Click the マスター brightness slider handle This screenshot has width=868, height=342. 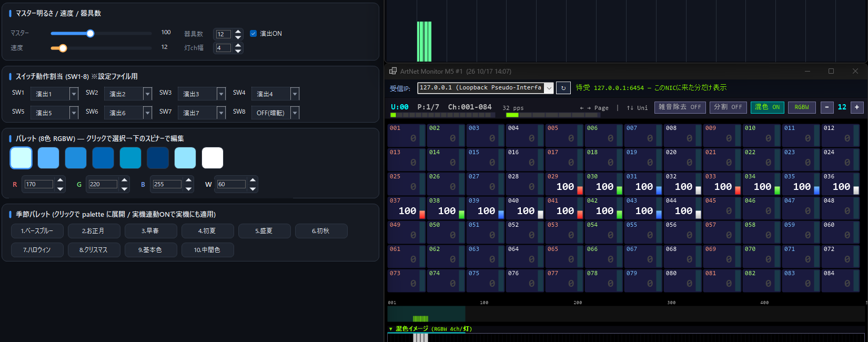point(90,34)
